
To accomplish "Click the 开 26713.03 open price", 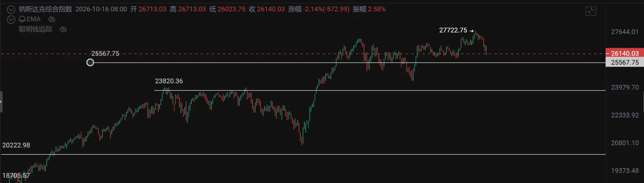I will click(148, 9).
